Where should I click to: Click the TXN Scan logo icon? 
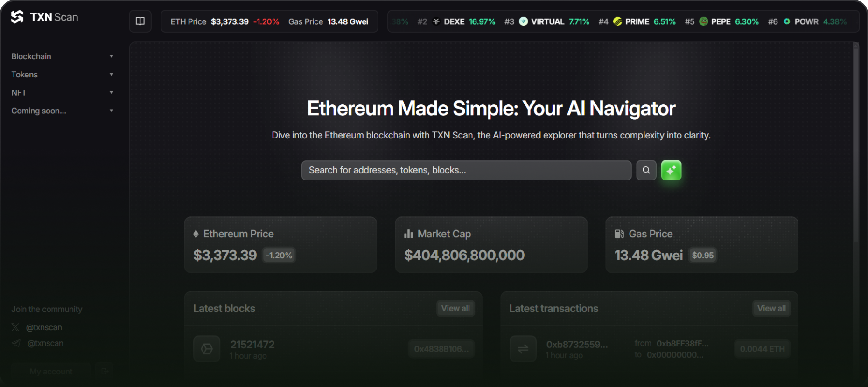pyautogui.click(x=17, y=17)
